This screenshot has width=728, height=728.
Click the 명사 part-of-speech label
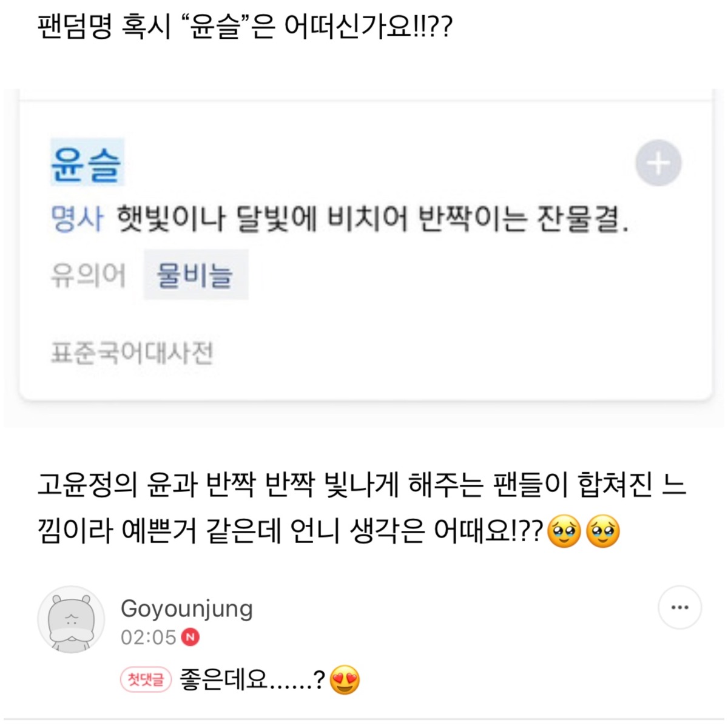point(77,218)
